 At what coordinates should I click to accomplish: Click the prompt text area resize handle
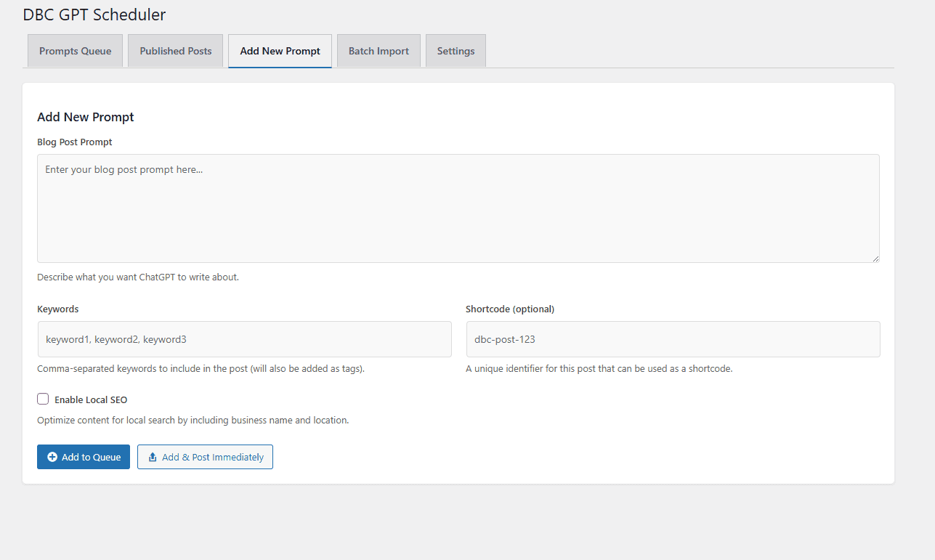[875, 258]
